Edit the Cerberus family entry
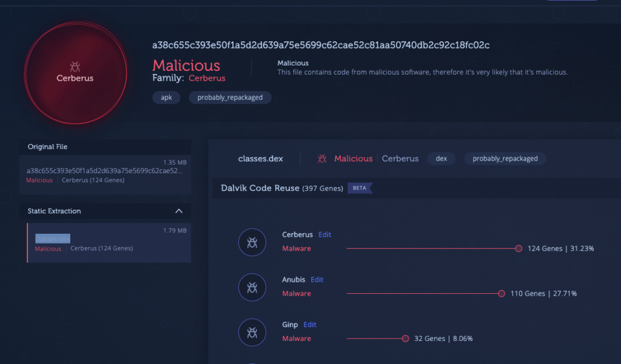621x364 pixels. [x=325, y=234]
